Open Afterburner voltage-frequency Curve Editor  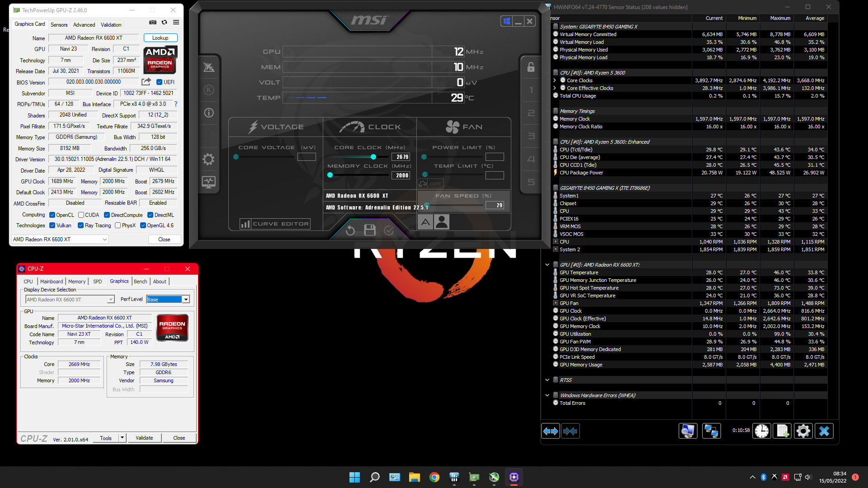pos(275,224)
